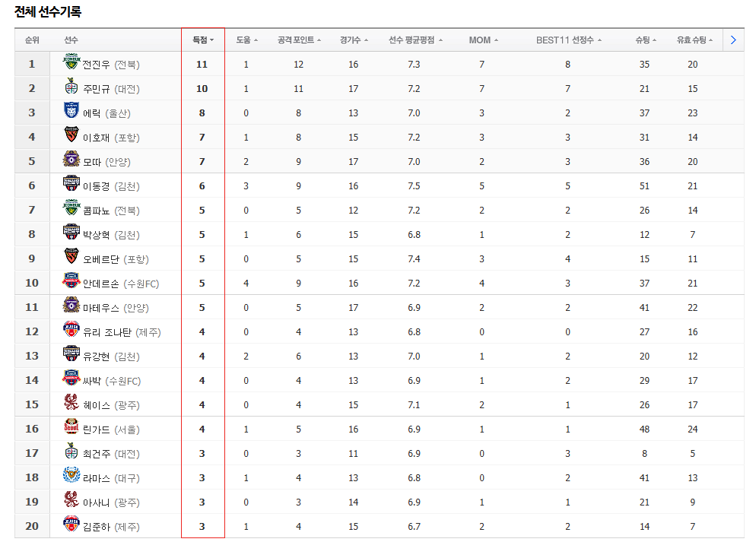This screenshot has height=542, width=756.
Task: Sort by 경기수 column header
Action: (354, 40)
